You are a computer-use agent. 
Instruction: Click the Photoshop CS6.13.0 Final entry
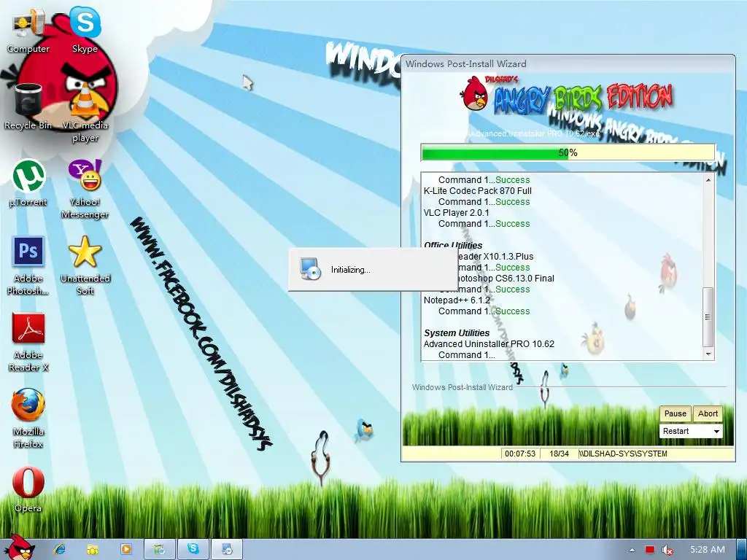click(506, 279)
